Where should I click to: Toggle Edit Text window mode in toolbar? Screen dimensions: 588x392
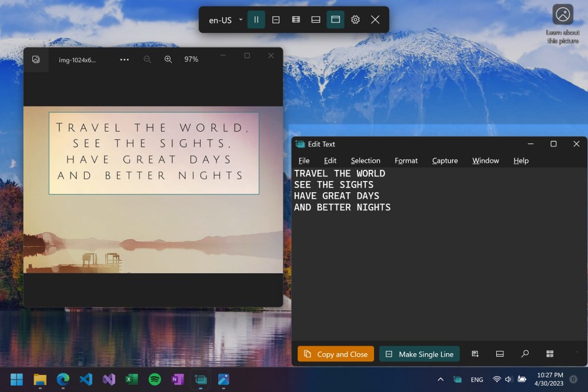(x=336, y=19)
